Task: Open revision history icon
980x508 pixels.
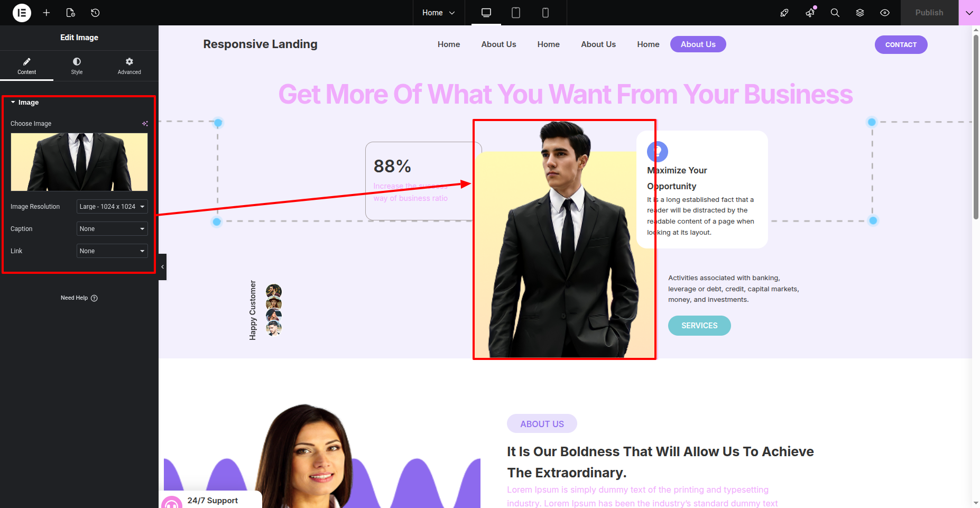Action: [95, 13]
